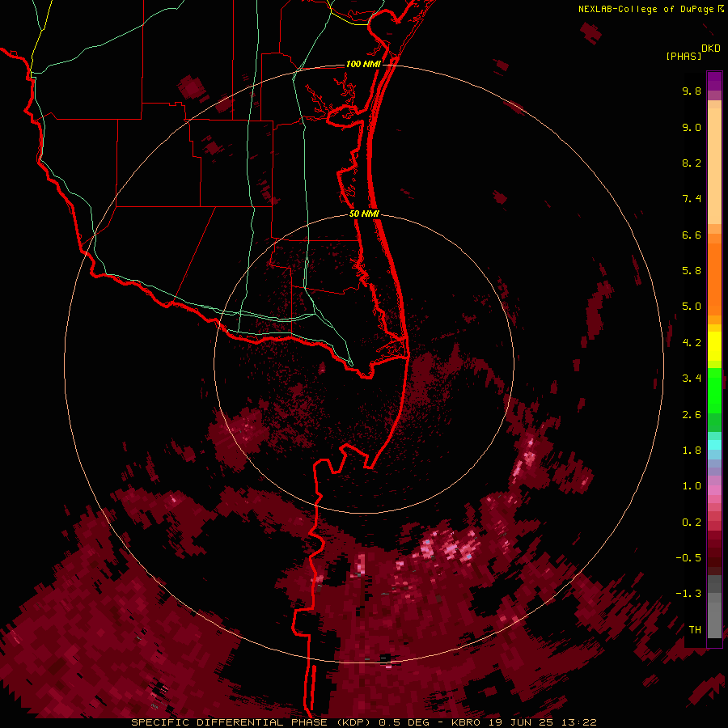The image size is (728, 728).
Task: Click the 7.4 value on the scale
Action: 692,199
